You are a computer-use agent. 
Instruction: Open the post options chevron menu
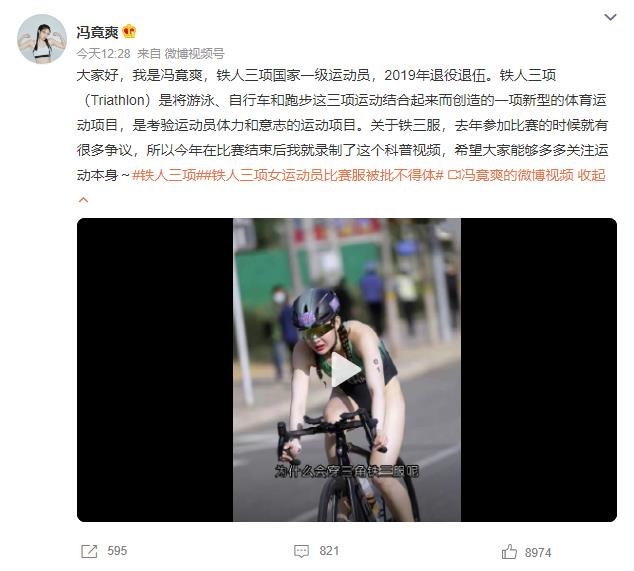[610, 17]
